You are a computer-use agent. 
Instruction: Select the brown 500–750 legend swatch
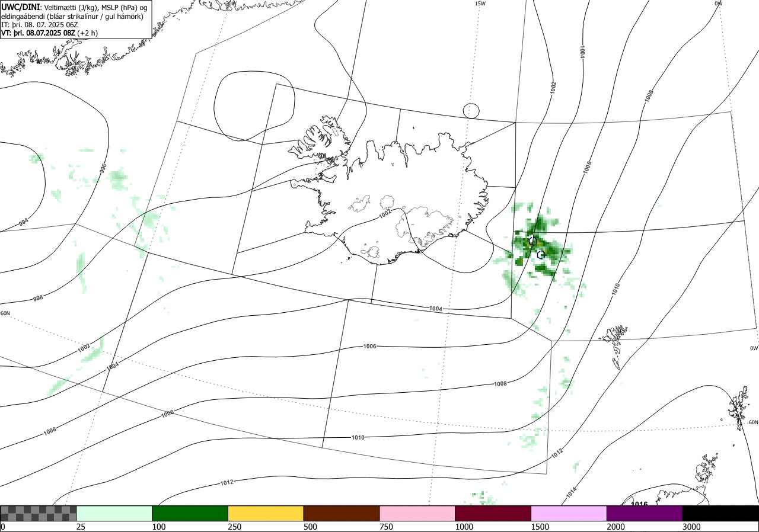(342, 513)
